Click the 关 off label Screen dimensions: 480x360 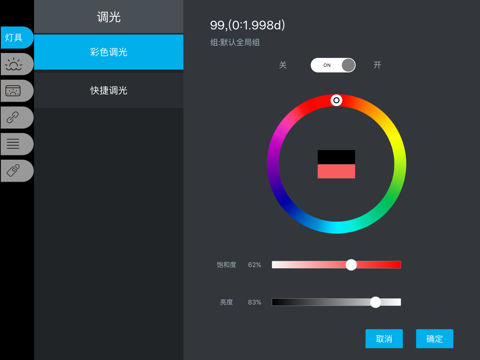coord(283,65)
